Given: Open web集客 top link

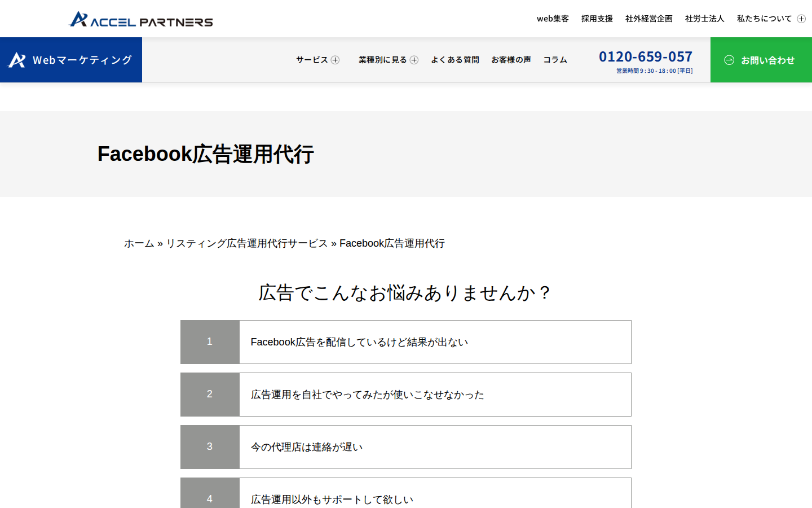Looking at the screenshot, I should pyautogui.click(x=553, y=19).
